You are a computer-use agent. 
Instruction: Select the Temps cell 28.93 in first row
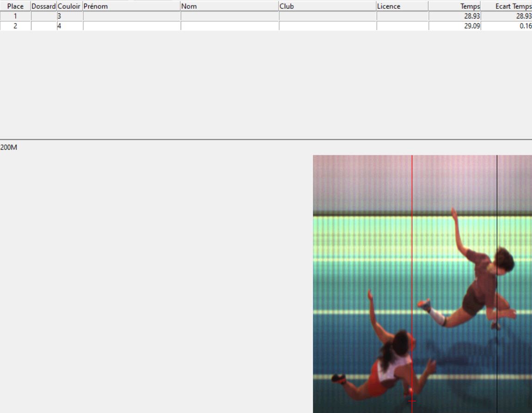tap(455, 16)
